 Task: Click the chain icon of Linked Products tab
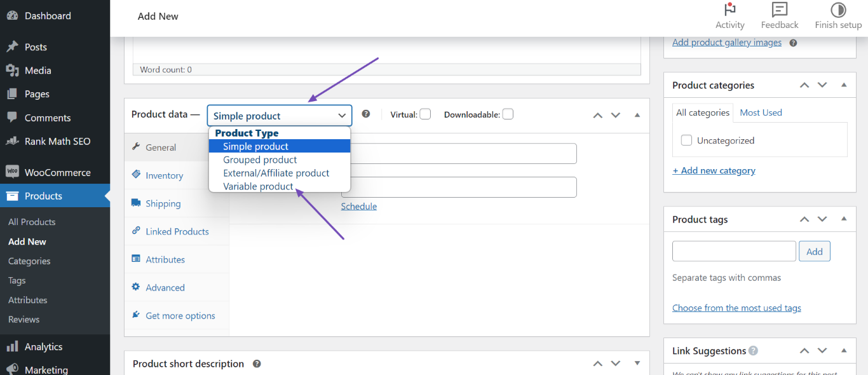point(135,231)
